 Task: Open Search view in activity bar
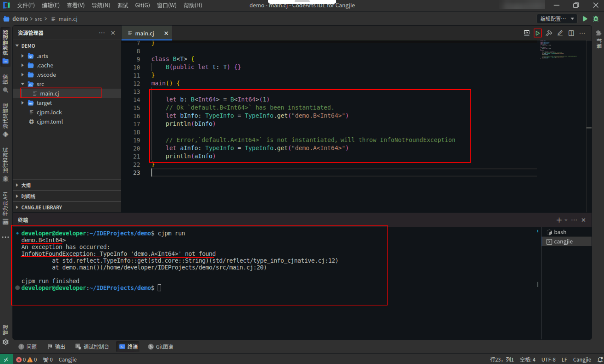pyautogui.click(x=5, y=83)
